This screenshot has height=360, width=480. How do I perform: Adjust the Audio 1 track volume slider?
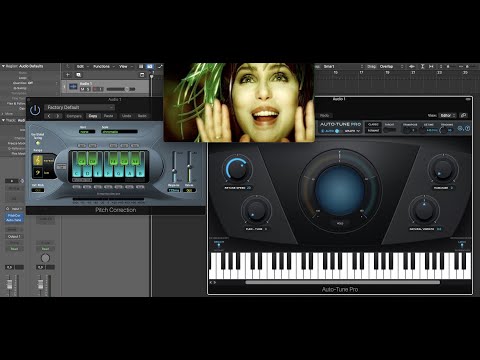point(121,89)
